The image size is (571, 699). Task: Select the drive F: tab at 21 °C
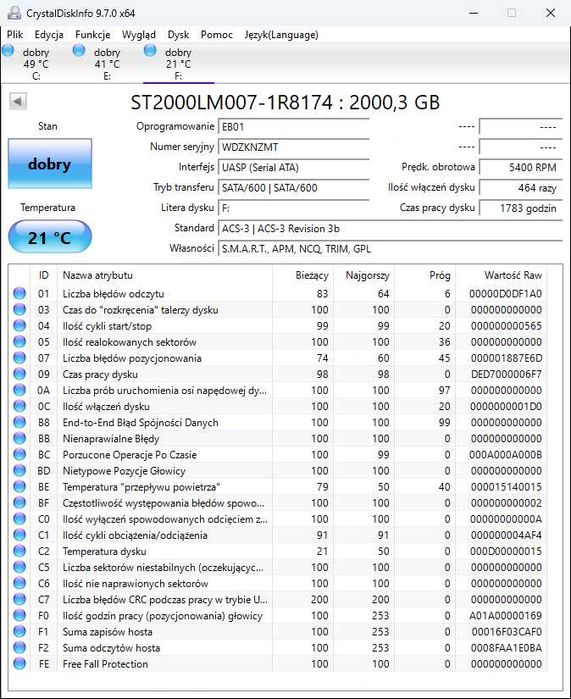tap(178, 64)
